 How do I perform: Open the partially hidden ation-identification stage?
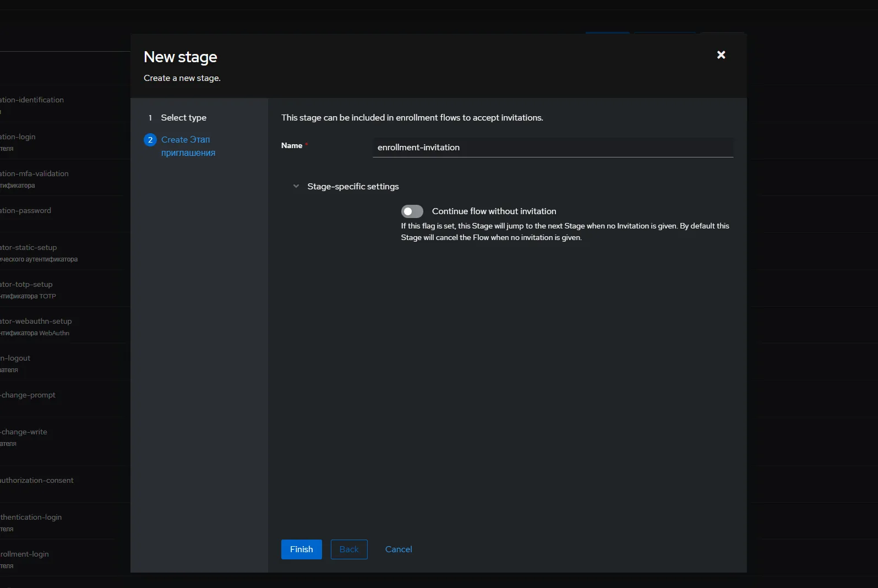[x=32, y=100]
